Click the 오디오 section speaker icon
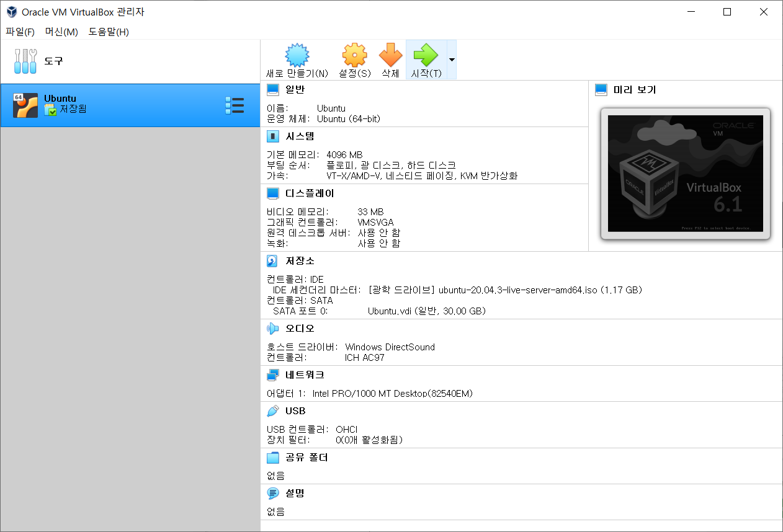Viewport: 783px width, 532px height. click(273, 329)
